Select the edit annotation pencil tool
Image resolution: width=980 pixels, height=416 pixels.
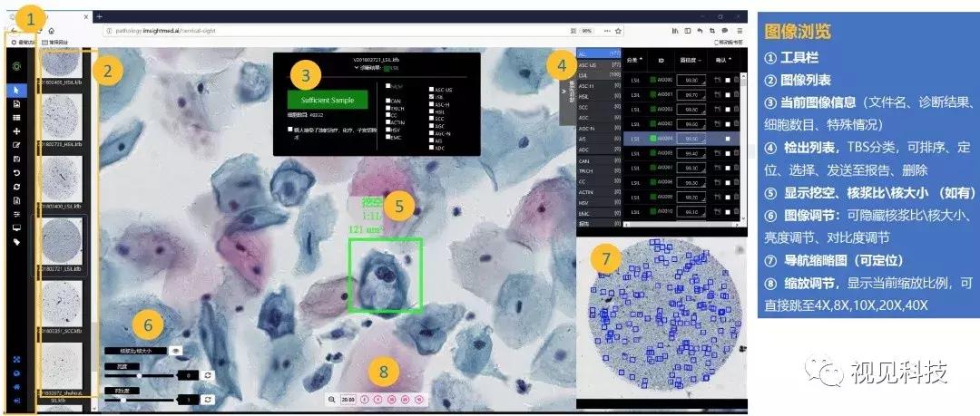16,145
